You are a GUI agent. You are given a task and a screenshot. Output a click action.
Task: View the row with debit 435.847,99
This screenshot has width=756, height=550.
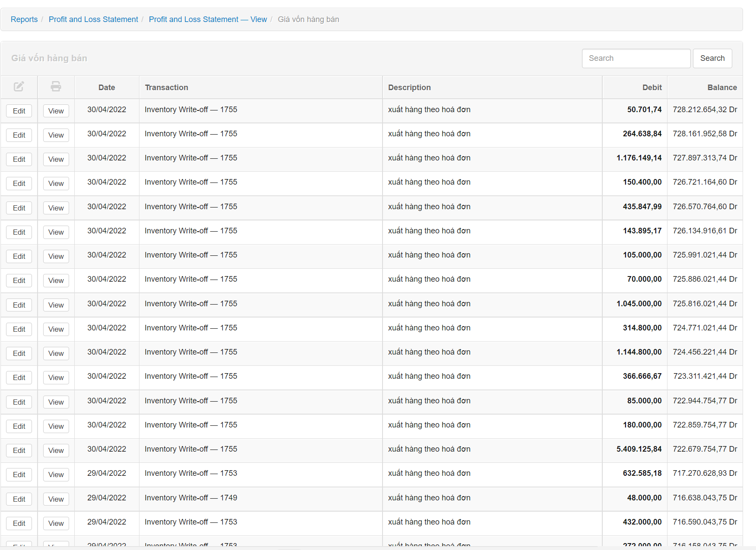click(x=56, y=208)
